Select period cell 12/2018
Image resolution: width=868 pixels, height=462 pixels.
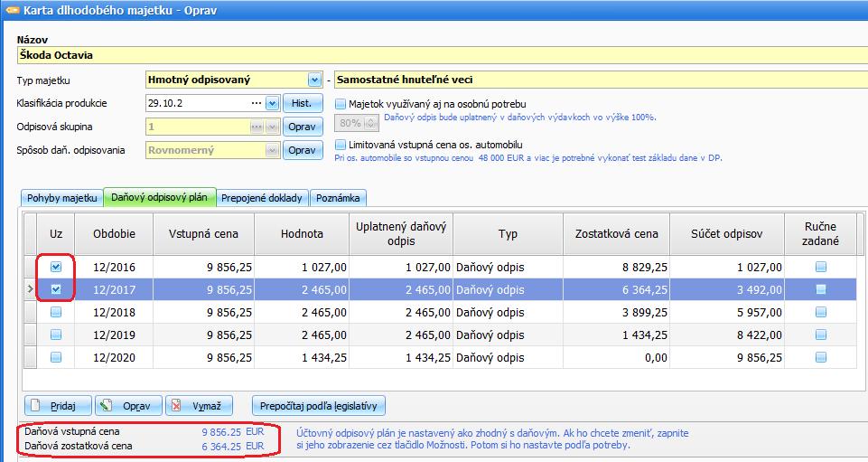(114, 313)
